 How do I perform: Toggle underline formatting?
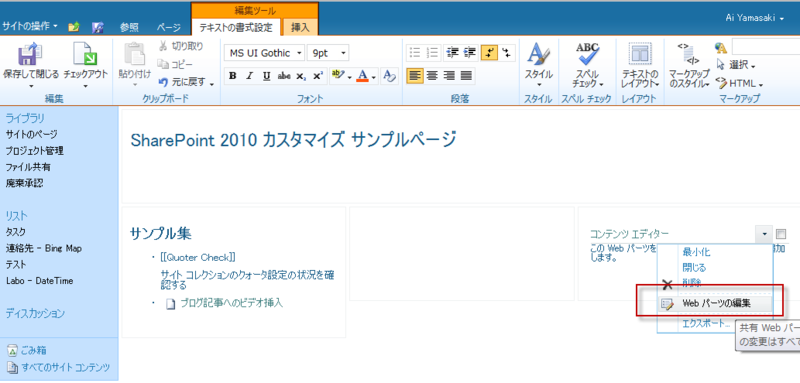pyautogui.click(x=266, y=76)
